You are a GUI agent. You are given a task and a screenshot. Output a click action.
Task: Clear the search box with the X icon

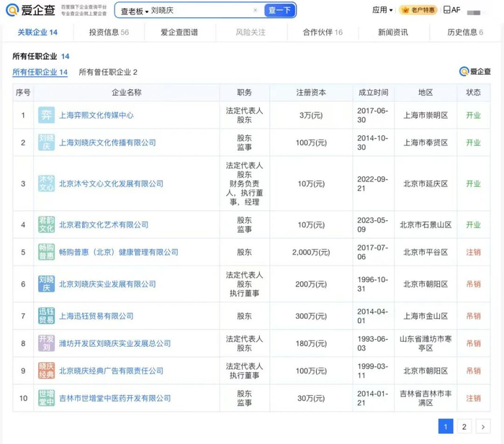point(255,11)
